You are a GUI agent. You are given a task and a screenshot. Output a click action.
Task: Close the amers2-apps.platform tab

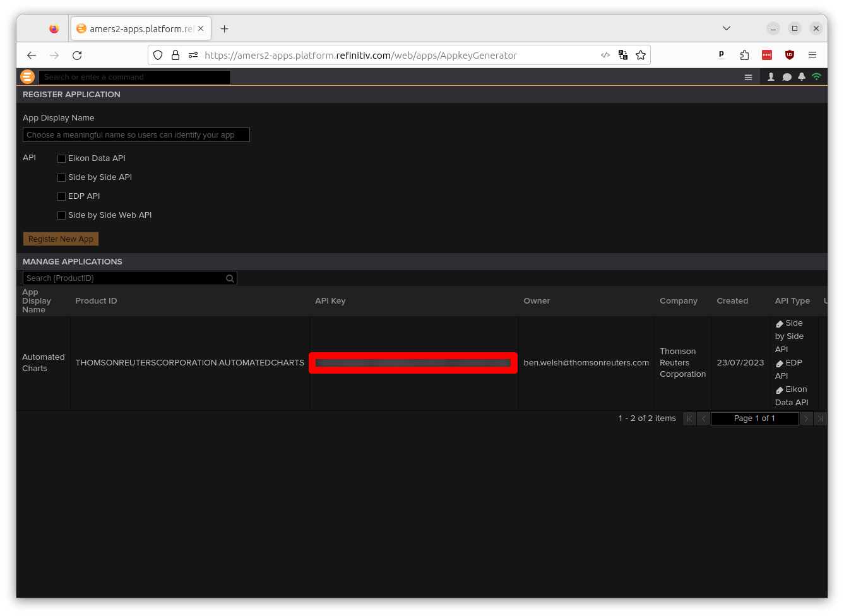pos(201,28)
